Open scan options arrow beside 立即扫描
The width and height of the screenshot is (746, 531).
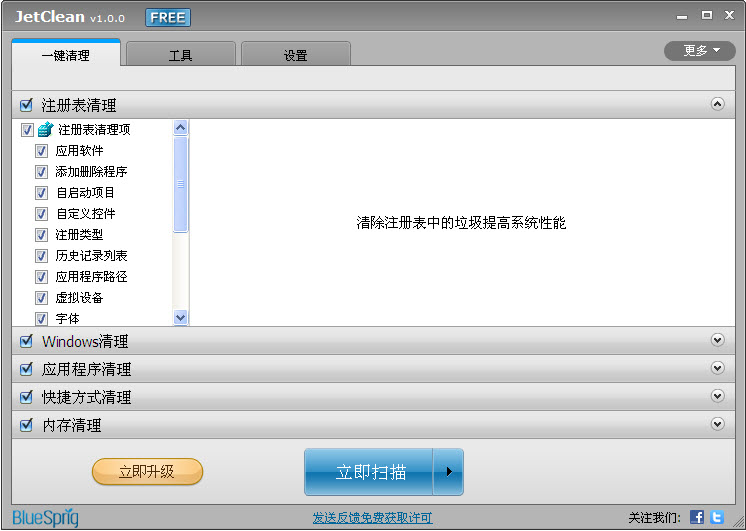point(448,472)
